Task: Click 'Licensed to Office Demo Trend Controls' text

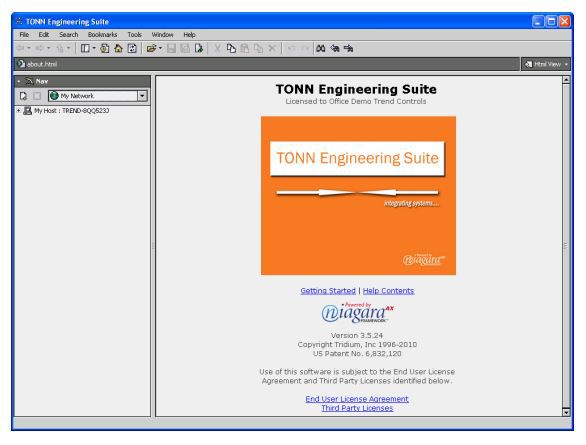Action: tap(356, 101)
